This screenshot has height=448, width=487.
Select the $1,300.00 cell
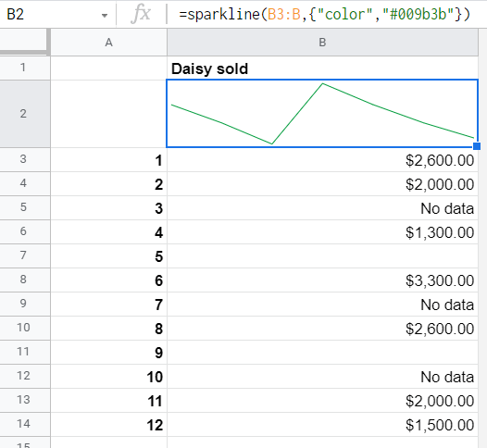tap(322, 232)
